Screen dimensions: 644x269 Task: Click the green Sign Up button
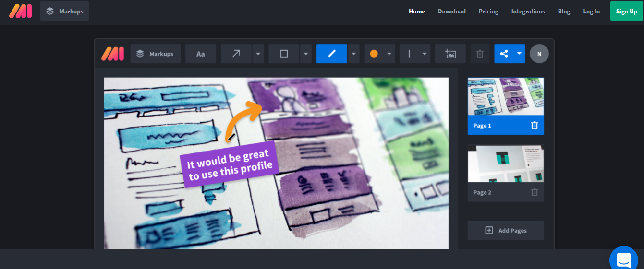[626, 12]
